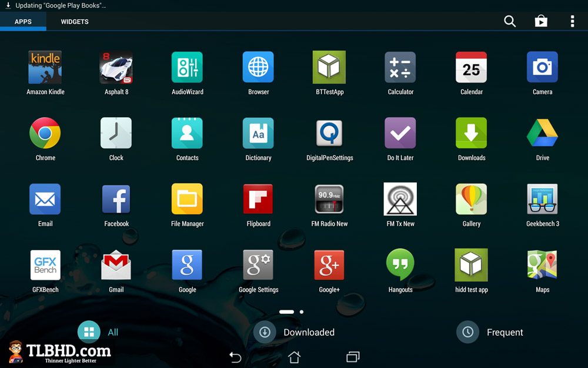This screenshot has width=588, height=368.
Task: Go to second app drawer page dot
Action: 302,311
